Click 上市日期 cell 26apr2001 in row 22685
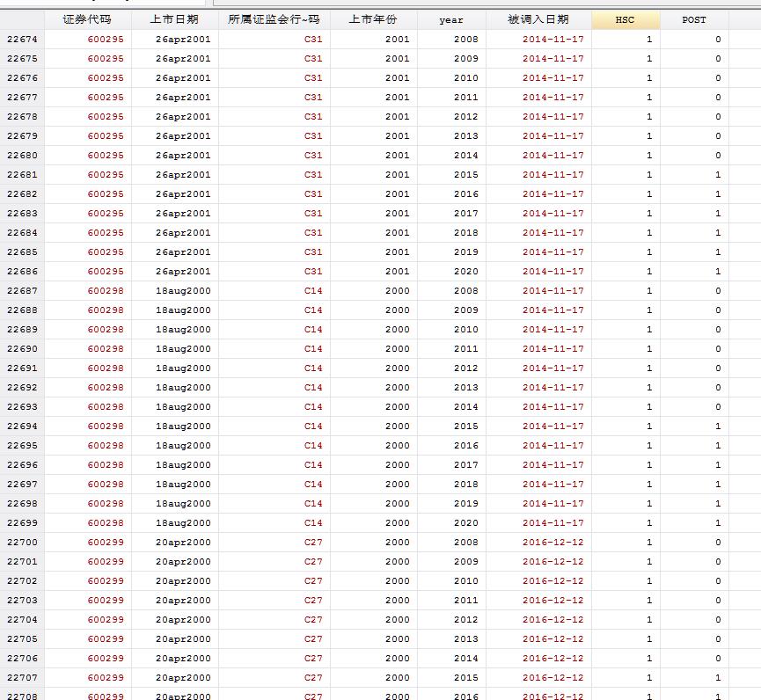Image resolution: width=761 pixels, height=700 pixels. point(175,252)
